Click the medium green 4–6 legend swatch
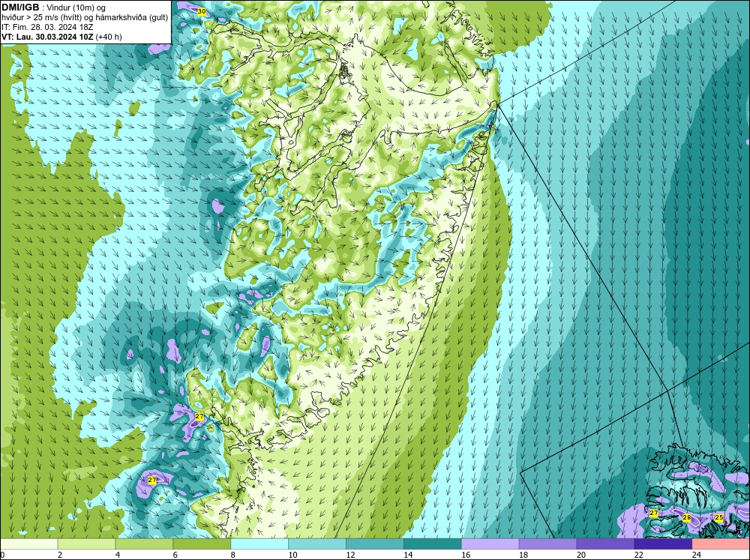 tap(144, 544)
